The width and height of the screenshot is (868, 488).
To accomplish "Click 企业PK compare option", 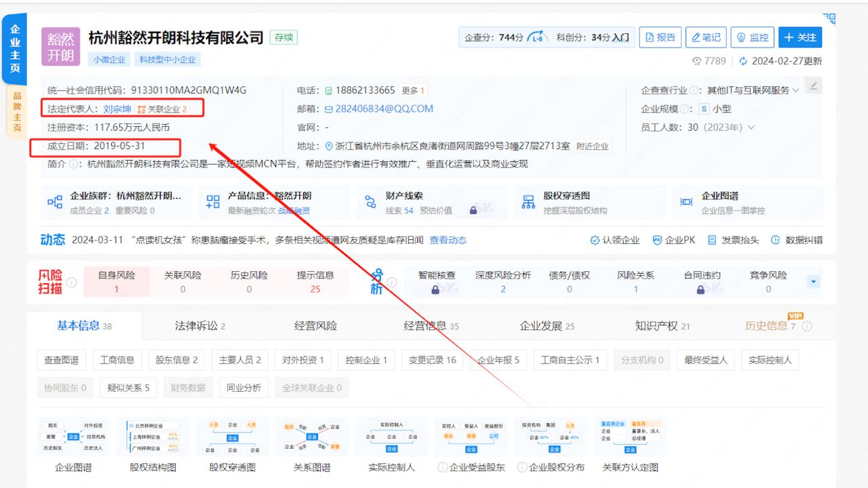I will (674, 240).
